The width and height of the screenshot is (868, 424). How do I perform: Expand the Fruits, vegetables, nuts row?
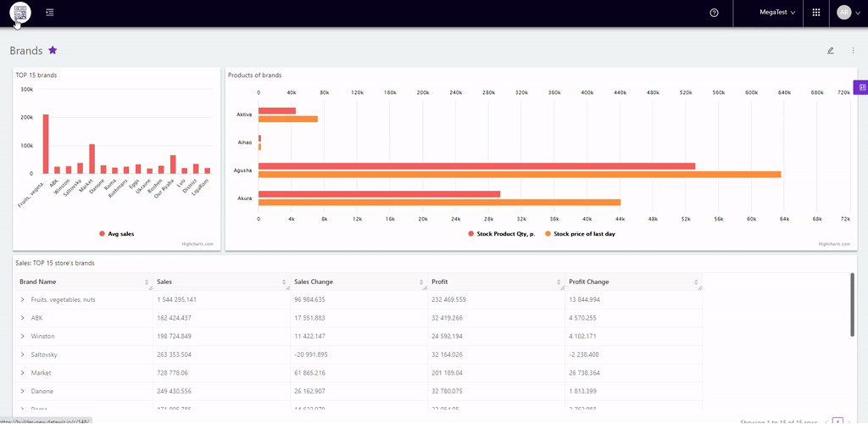coord(23,299)
